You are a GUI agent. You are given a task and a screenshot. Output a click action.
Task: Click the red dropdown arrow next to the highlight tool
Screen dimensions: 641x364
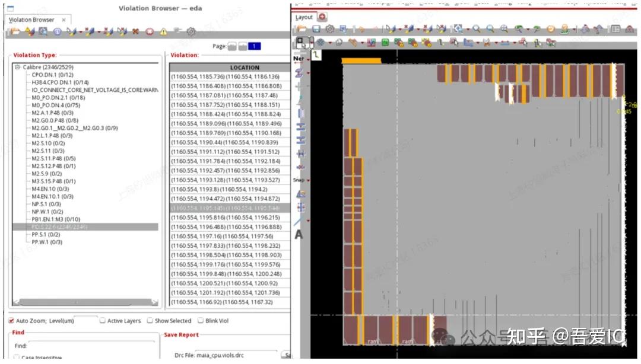[x=80, y=32]
